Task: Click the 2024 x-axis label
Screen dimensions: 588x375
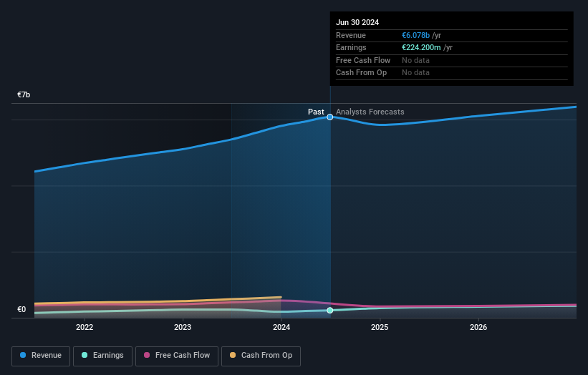Action: point(281,328)
